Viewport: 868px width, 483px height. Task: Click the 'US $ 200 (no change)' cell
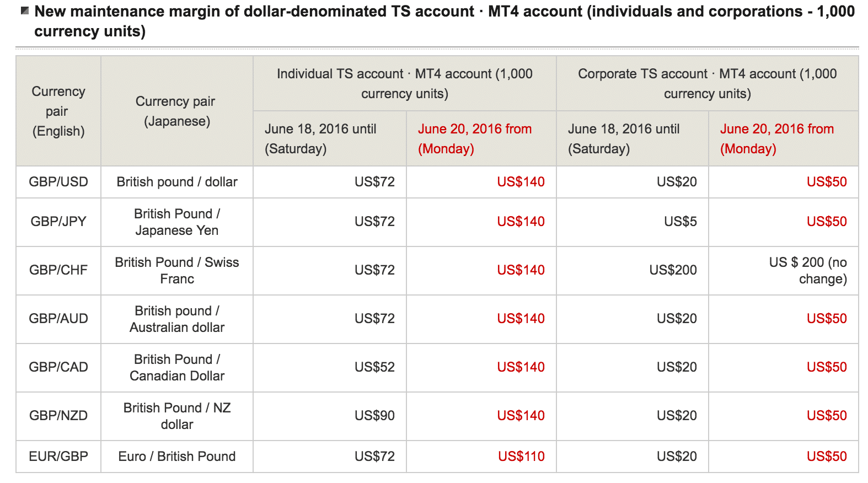coord(808,270)
